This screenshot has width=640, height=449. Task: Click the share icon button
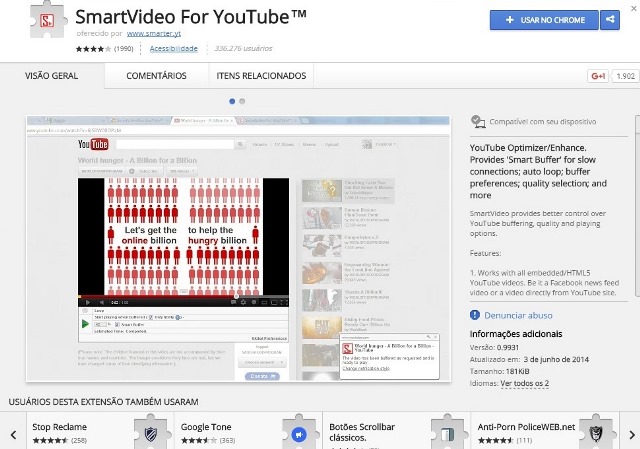click(610, 20)
